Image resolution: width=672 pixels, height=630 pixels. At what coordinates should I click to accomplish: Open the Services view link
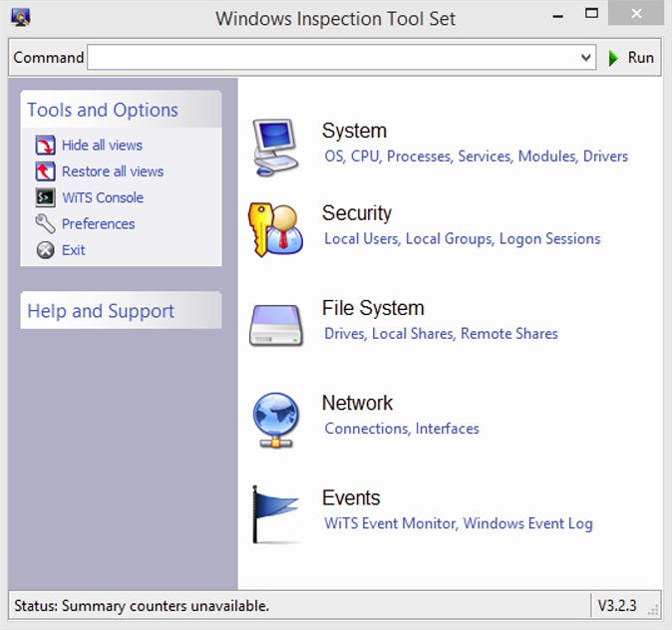click(x=485, y=157)
